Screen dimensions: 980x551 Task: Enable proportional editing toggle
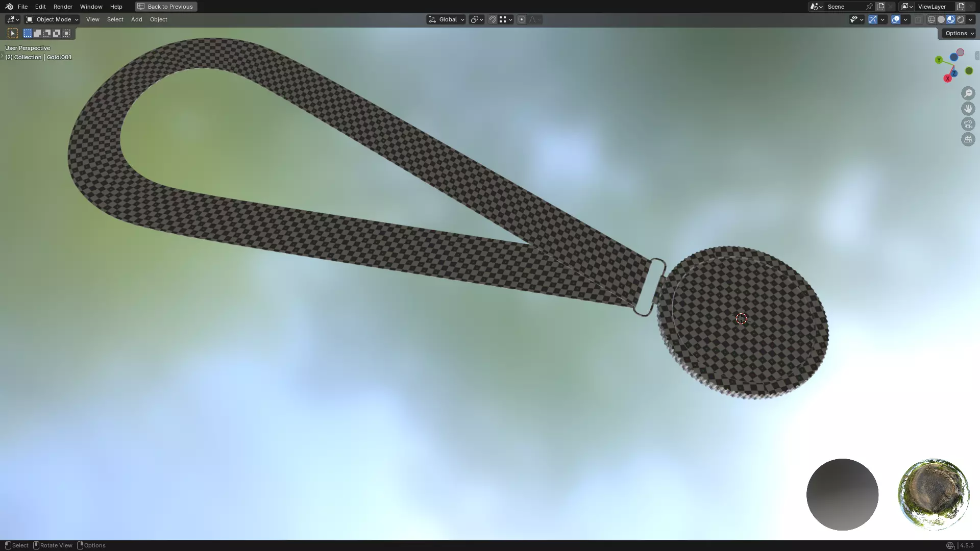[x=521, y=19]
